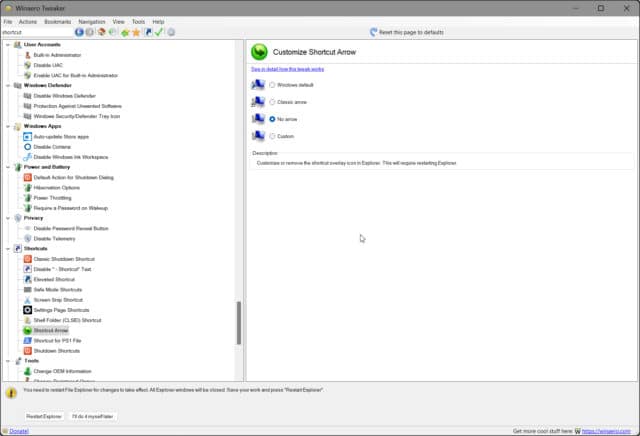The height and width of the screenshot is (436, 640).
Task: Click Reset this page to defaults
Action: pos(407,32)
